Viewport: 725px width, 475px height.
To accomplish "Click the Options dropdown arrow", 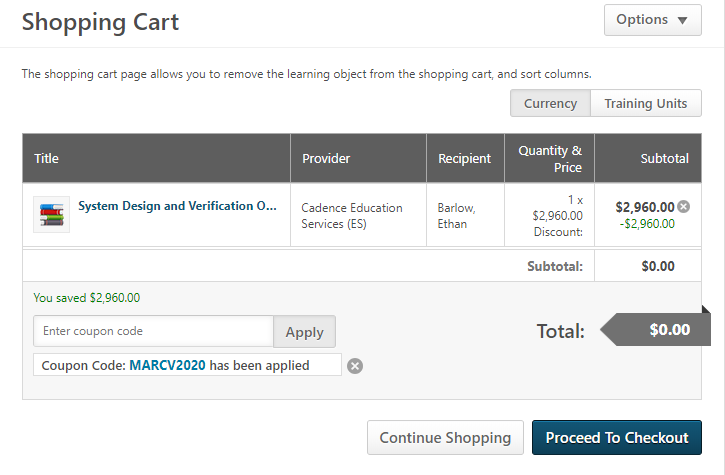I will [682, 20].
